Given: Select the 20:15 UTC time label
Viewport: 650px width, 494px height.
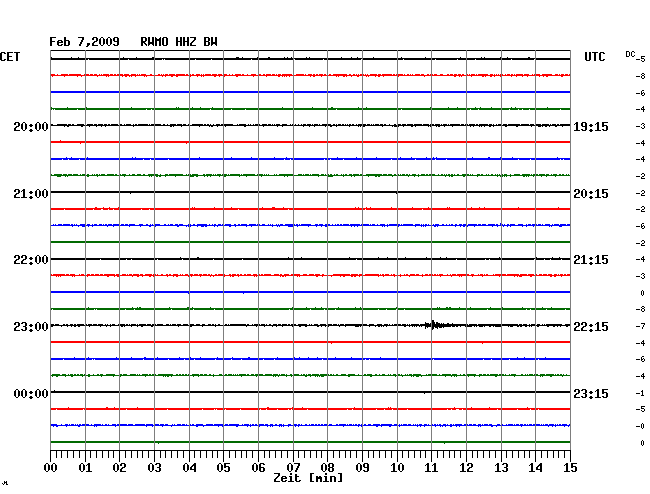Looking at the screenshot, I should pos(591,194).
